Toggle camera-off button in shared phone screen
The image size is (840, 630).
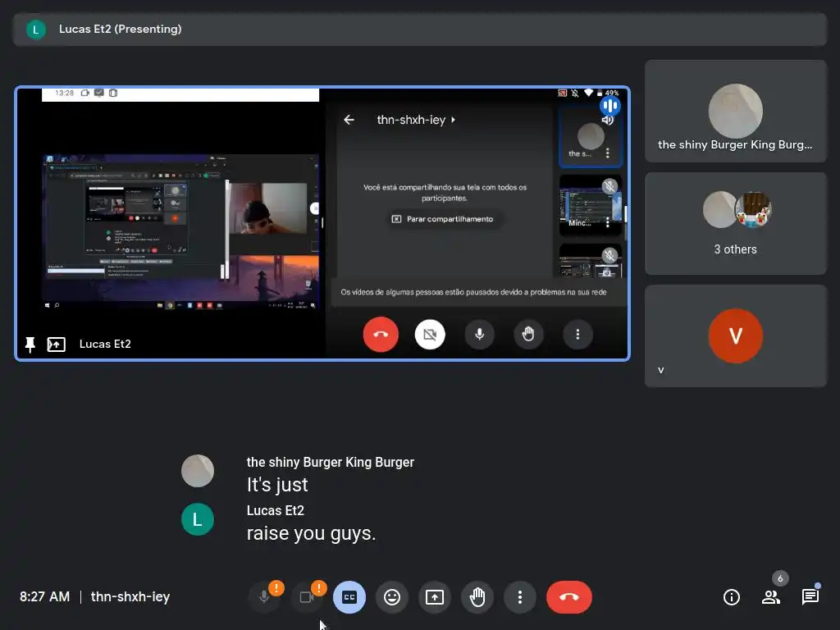430,335
